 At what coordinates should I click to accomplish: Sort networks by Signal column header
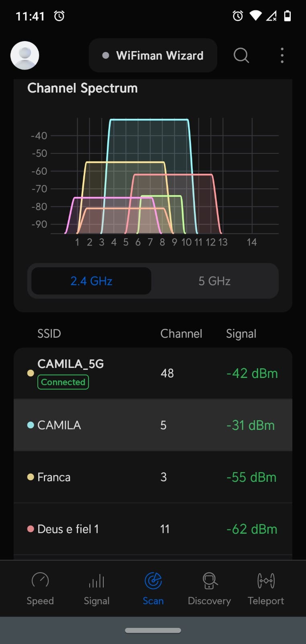point(241,334)
